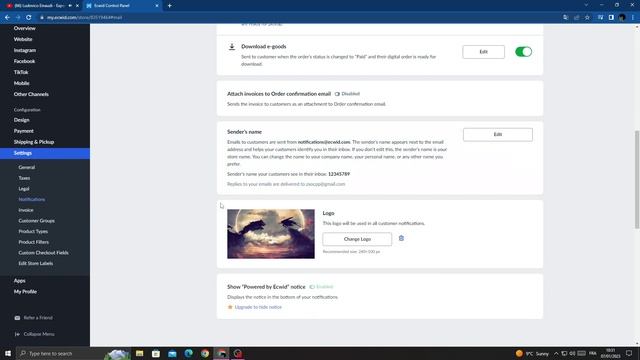Open the Windows notification center icon
This screenshot has height=360, width=640.
click(x=629, y=353)
